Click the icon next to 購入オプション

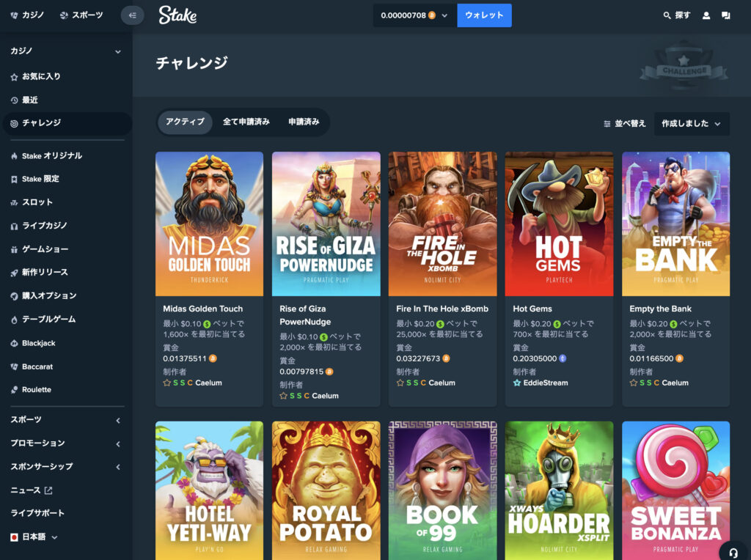(x=15, y=296)
